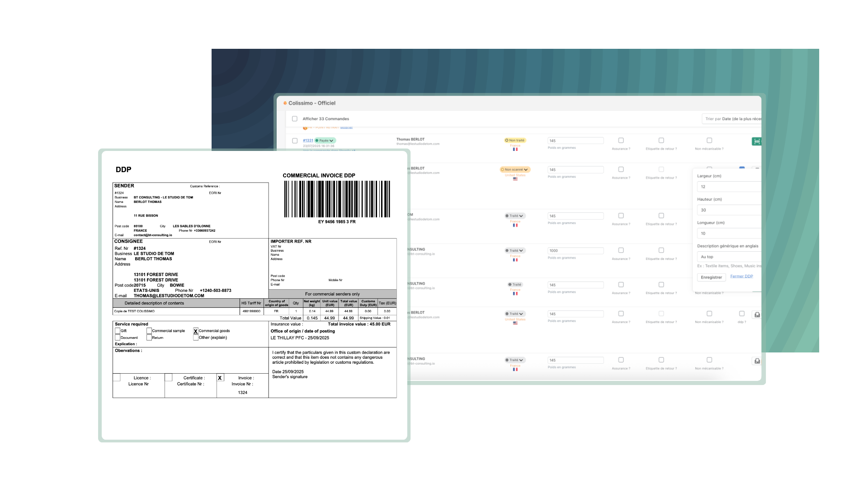The height and width of the screenshot is (488, 868).
Task: Click the print icon on United States Traité row
Action: click(757, 314)
